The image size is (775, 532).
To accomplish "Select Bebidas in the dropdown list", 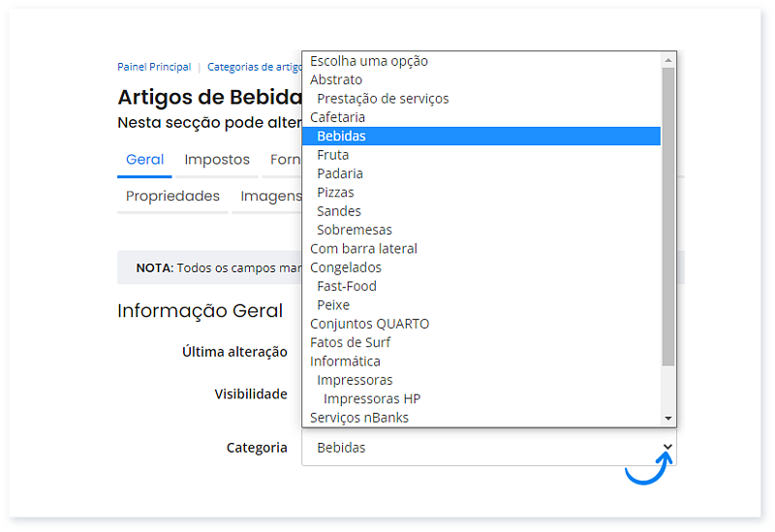I will click(x=341, y=136).
